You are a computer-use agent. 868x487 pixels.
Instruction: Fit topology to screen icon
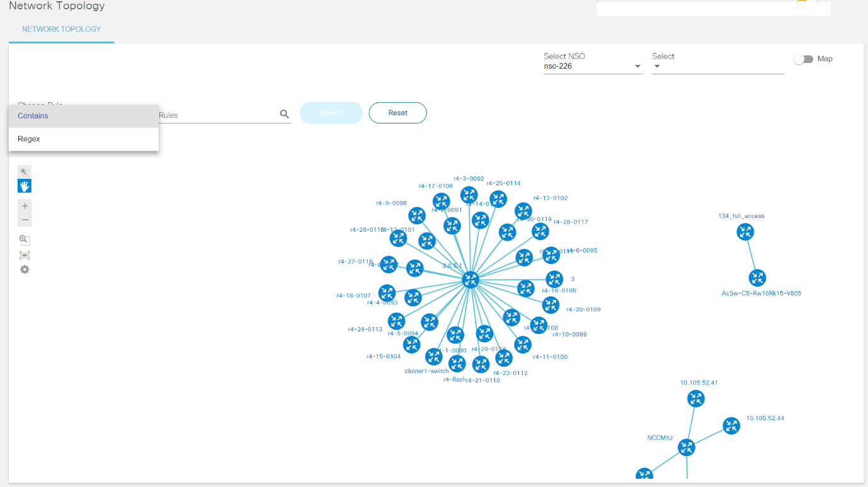(x=25, y=255)
